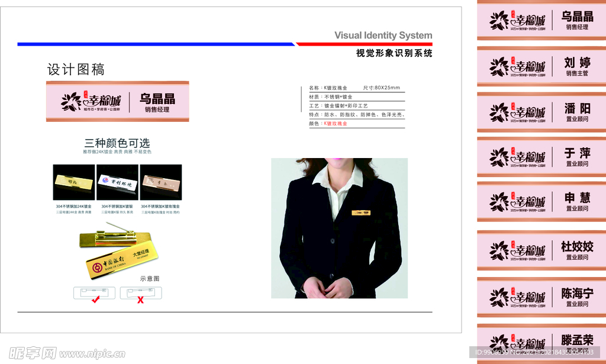Select the K rose gold badge sample photo
Viewport: 606px width, 364px height.
(161, 182)
